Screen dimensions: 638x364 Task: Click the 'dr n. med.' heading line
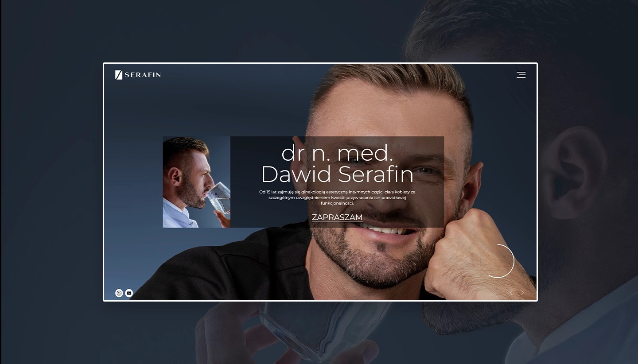(x=337, y=153)
